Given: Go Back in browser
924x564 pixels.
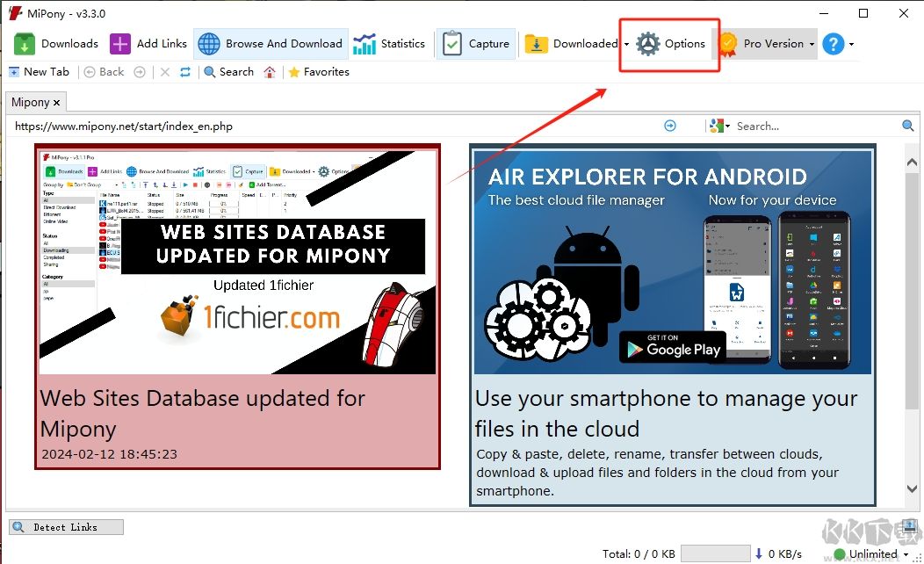Looking at the screenshot, I should point(105,72).
